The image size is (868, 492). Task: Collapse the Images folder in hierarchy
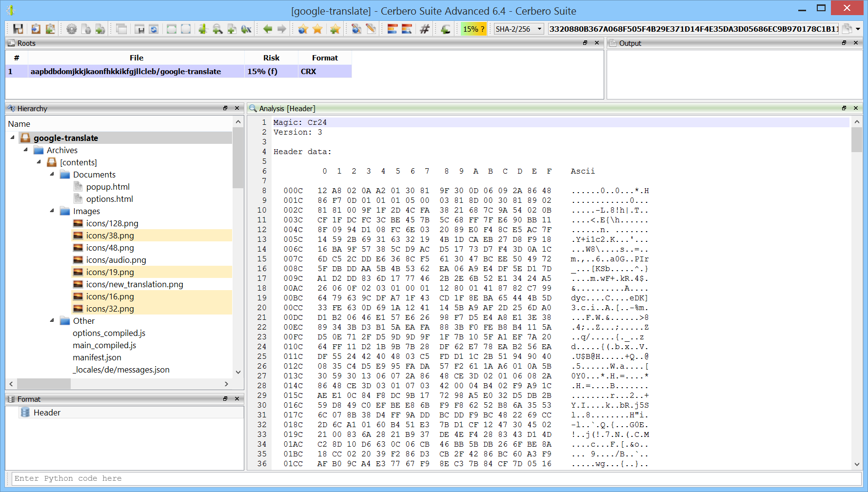(x=52, y=211)
